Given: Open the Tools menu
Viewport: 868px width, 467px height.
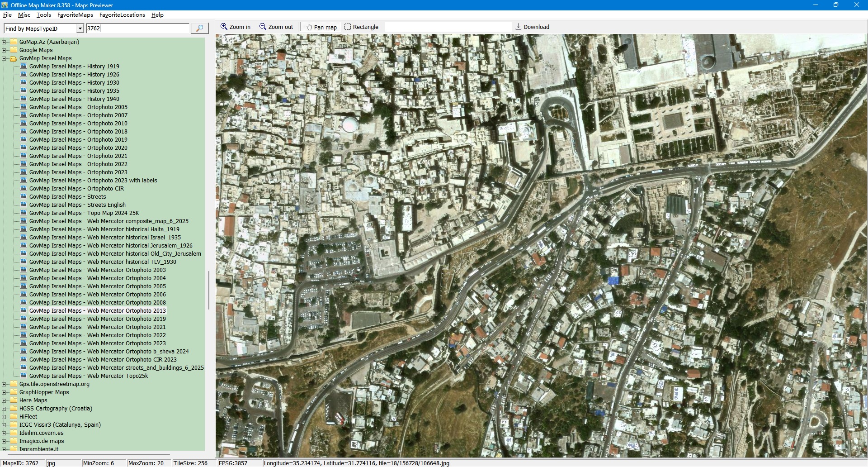Looking at the screenshot, I should 43,15.
